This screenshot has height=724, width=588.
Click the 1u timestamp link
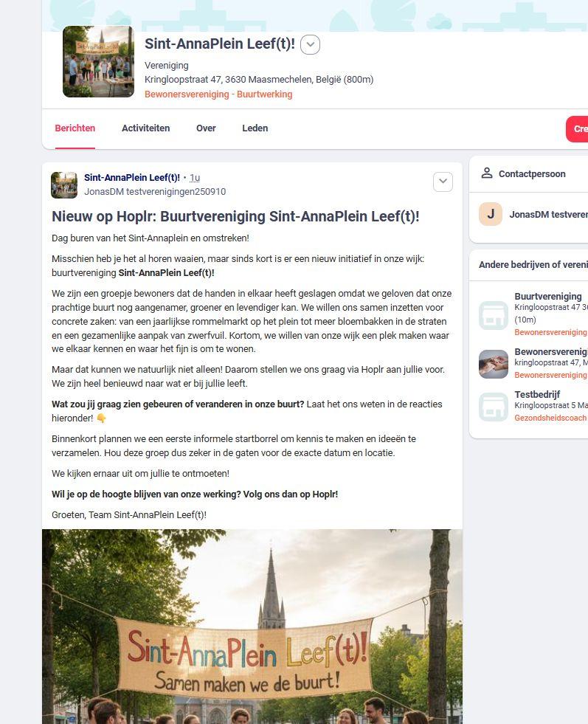click(195, 178)
